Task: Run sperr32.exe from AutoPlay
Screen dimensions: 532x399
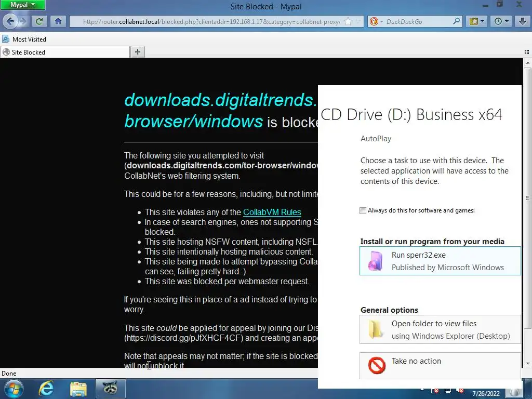Action: (440, 261)
